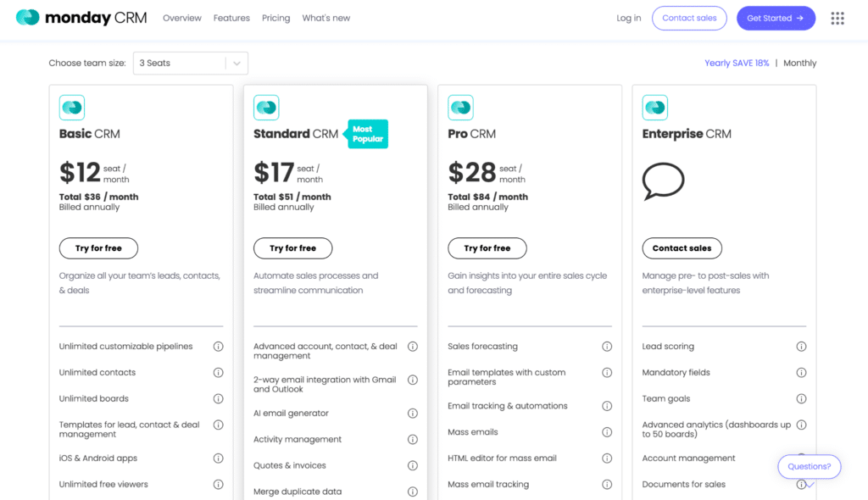Image resolution: width=868 pixels, height=500 pixels.
Task: Click the Contact sales button on Enterprise card
Action: point(682,248)
